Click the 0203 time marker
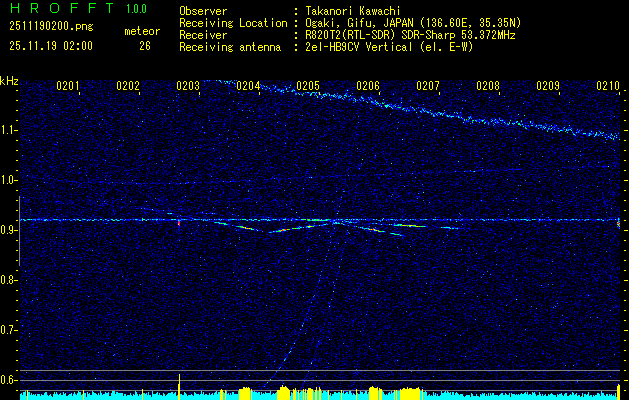 tap(188, 86)
